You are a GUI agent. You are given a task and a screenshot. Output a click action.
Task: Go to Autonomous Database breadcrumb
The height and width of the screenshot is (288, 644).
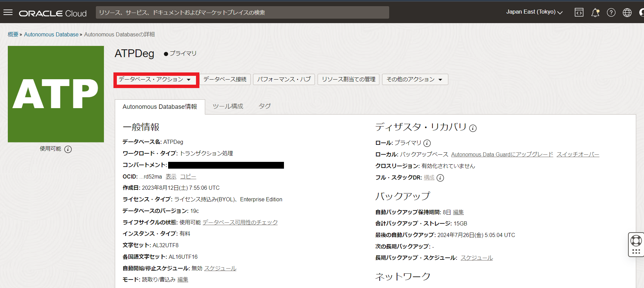coord(51,34)
